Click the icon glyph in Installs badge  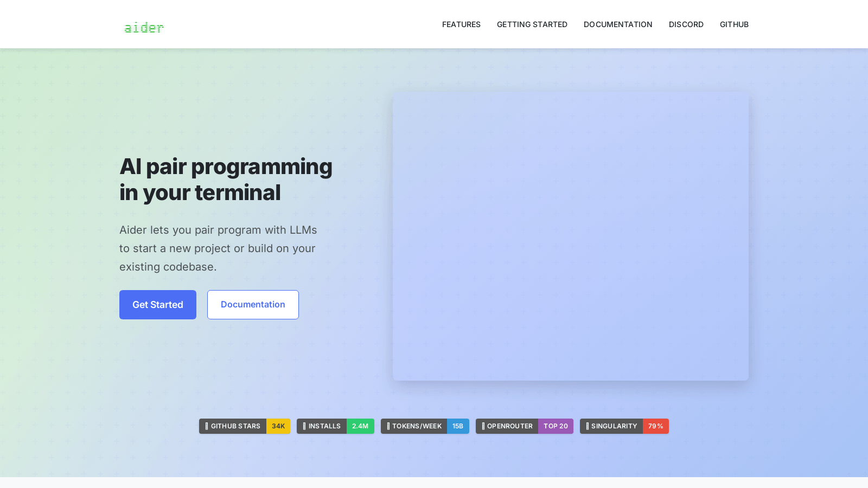point(304,426)
